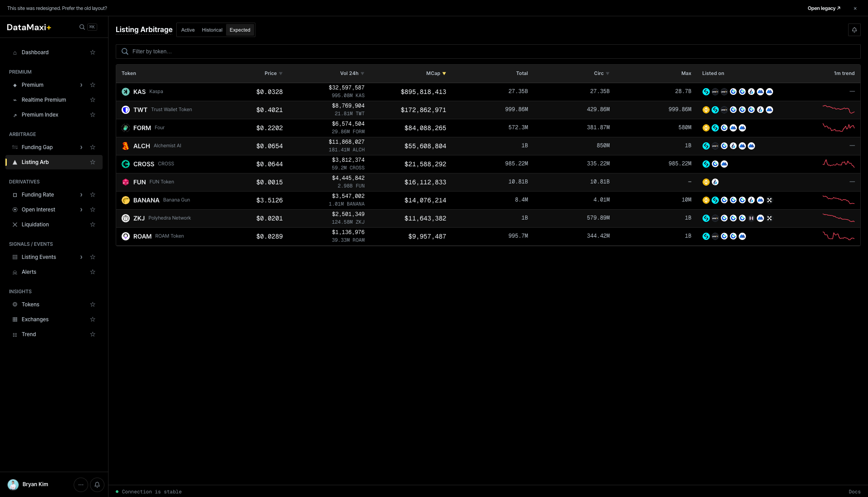Star the Funding Rate entry
This screenshot has height=497, width=868.
(x=93, y=195)
